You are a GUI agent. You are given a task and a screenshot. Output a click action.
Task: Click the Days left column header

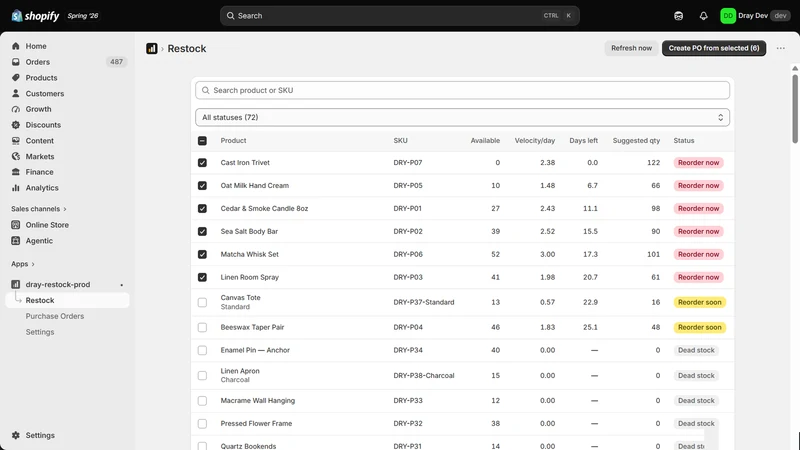click(583, 141)
